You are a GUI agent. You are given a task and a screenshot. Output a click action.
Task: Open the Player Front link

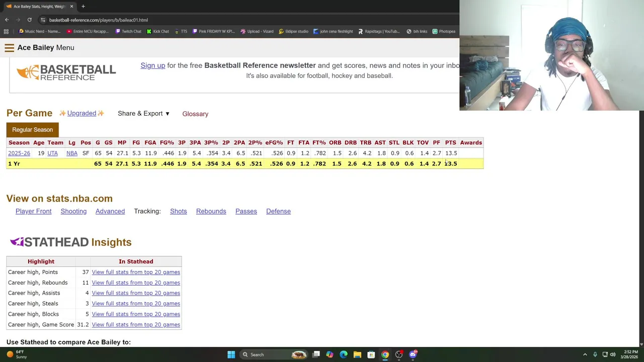pyautogui.click(x=33, y=211)
